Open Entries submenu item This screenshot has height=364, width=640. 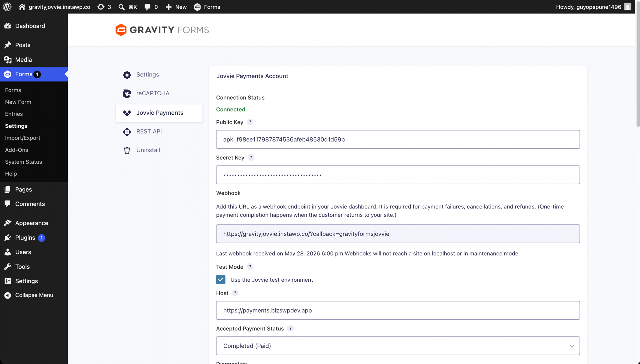(14, 114)
